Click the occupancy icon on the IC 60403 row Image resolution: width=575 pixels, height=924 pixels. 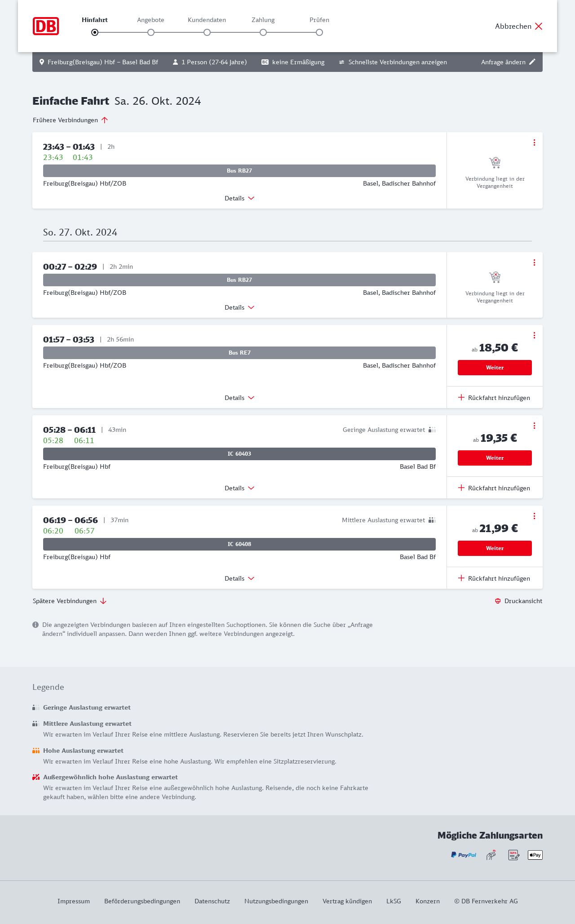432,430
